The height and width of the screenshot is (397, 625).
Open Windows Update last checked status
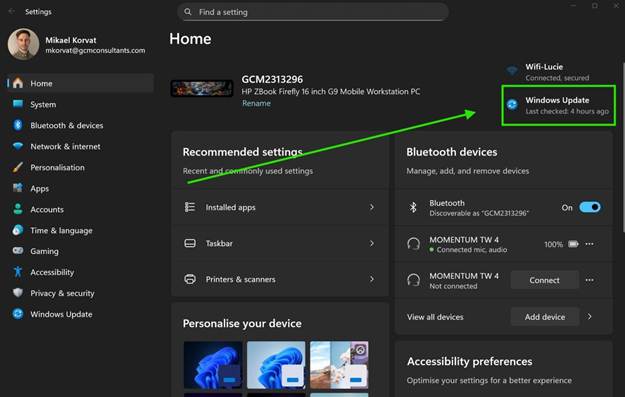[558, 105]
